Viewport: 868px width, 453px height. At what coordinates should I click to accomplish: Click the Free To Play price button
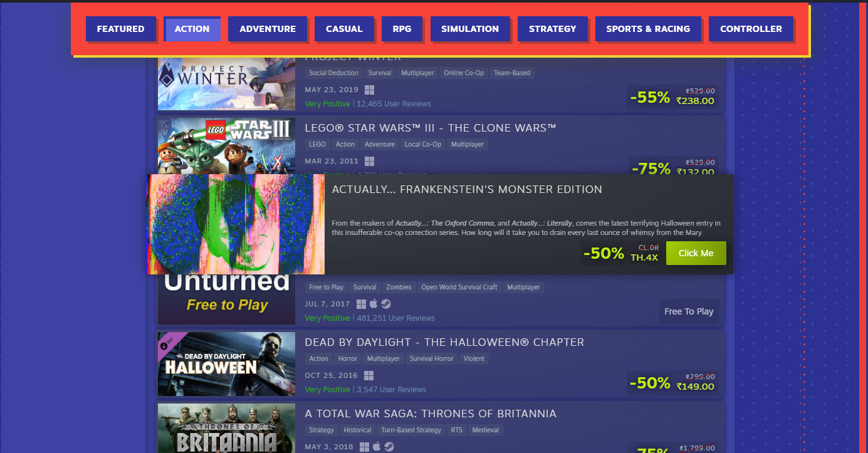pyautogui.click(x=689, y=311)
